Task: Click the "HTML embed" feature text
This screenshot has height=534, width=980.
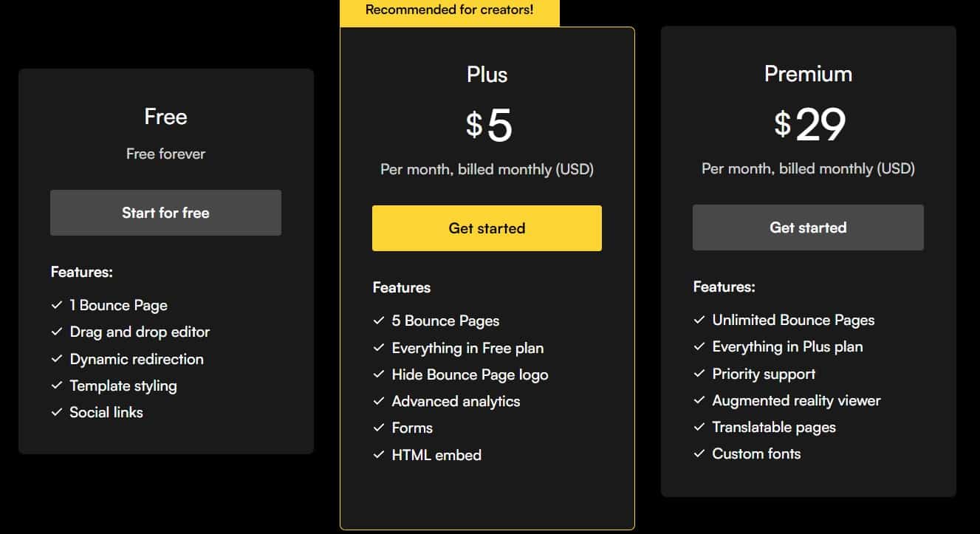Action: coord(435,455)
